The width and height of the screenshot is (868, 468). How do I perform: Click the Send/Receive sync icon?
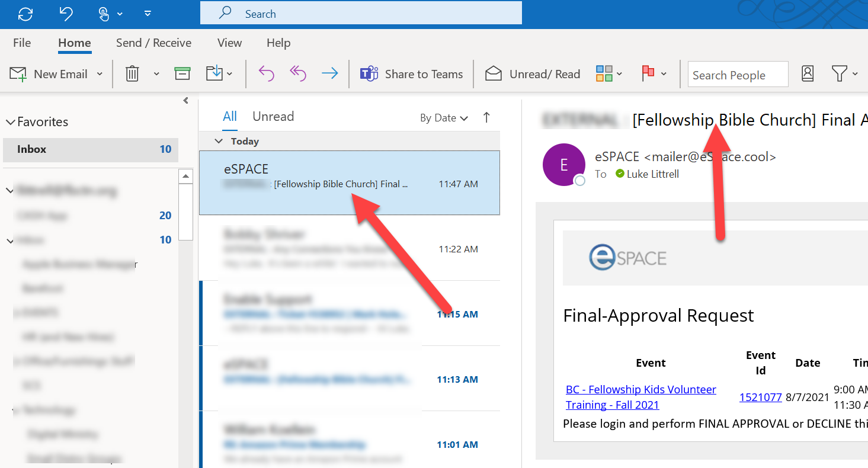(25, 14)
